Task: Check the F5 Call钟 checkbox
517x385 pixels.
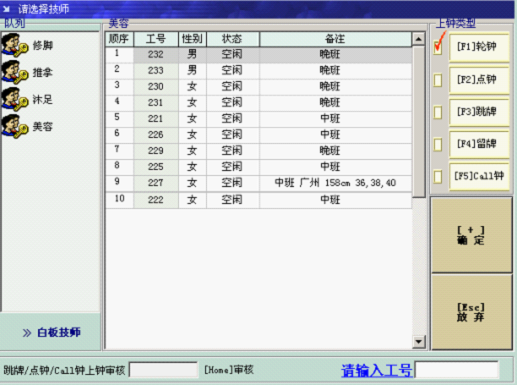Action: click(x=438, y=177)
